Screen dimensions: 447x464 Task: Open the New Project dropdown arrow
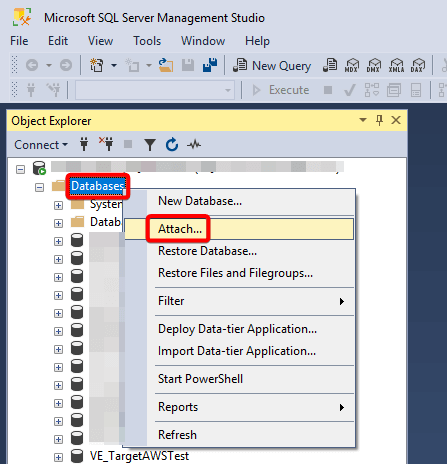tap(114, 65)
